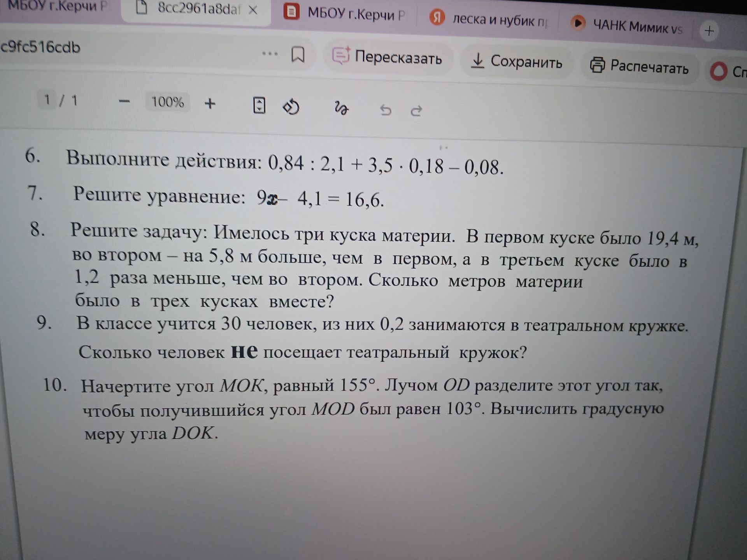This screenshot has width=747, height=560.
Task: Click the Сохранить button
Action: tap(516, 61)
